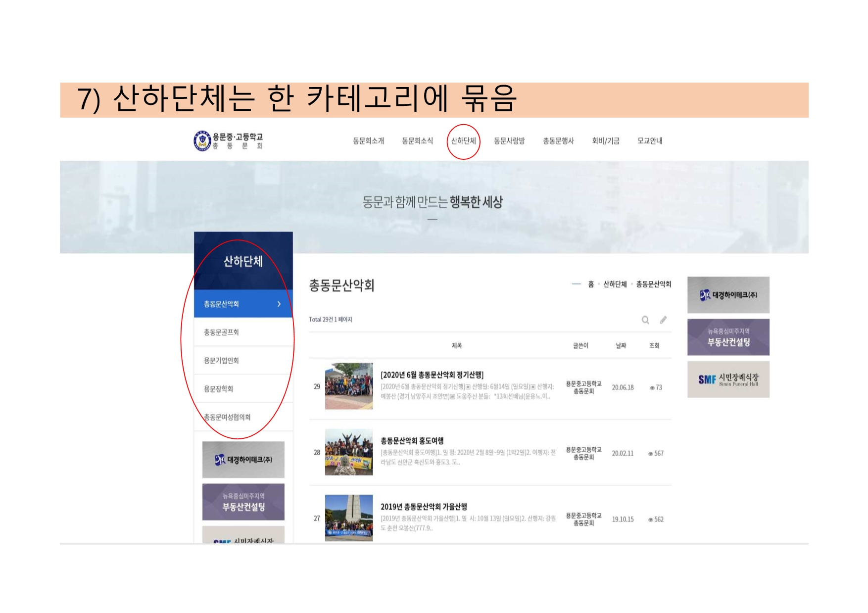The image size is (868, 613).
Task: Click the 날짜 column header
Action: (x=621, y=346)
